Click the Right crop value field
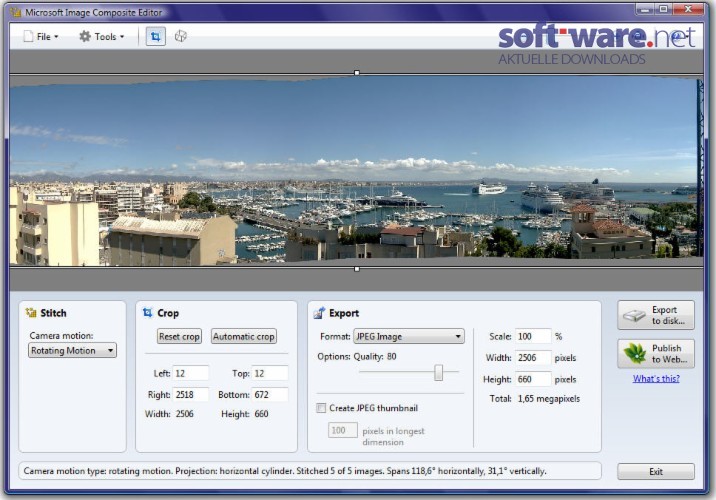 (190, 395)
